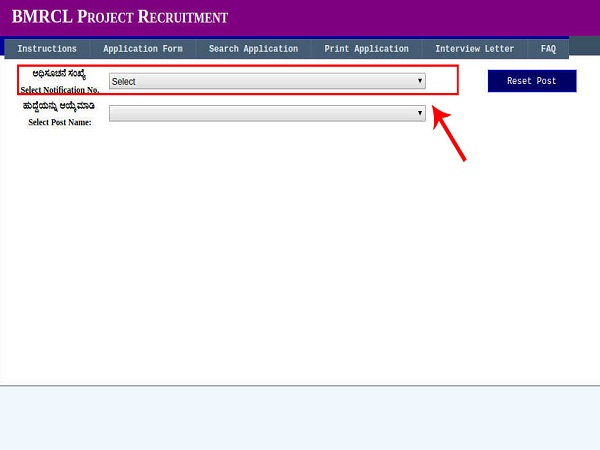Viewport: 600px width, 450px height.
Task: Open the Interview Letter tab
Action: (474, 49)
